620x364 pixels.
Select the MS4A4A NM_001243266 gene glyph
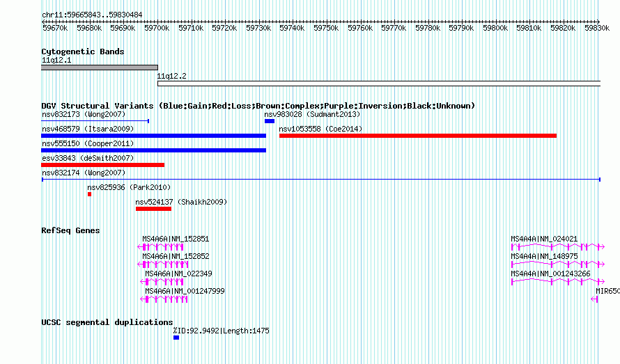[558, 282]
